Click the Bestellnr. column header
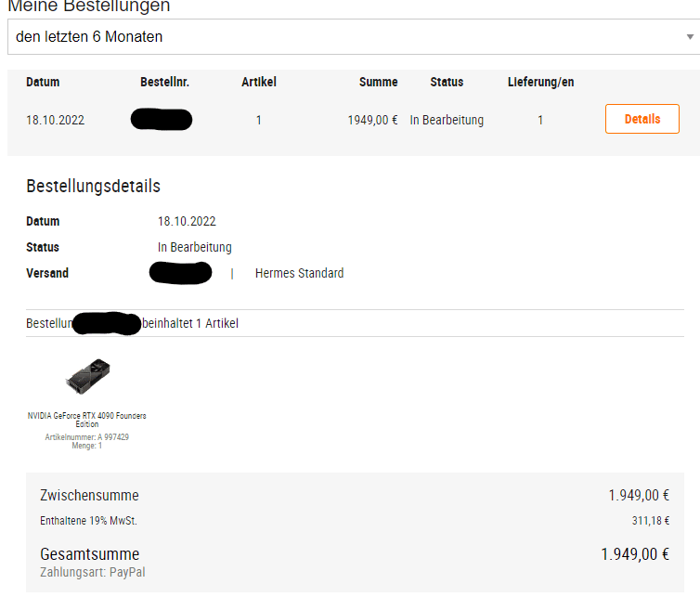The height and width of the screenshot is (597, 700). coord(164,82)
